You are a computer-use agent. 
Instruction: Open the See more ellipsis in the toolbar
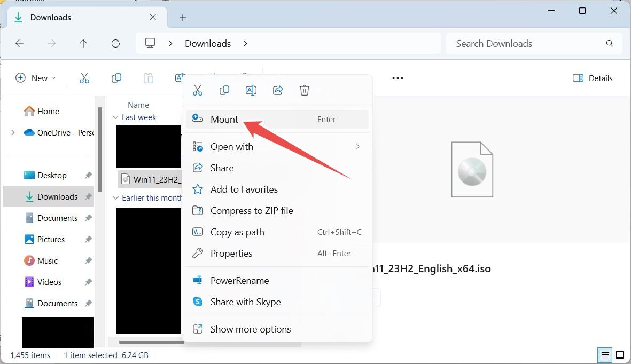397,78
